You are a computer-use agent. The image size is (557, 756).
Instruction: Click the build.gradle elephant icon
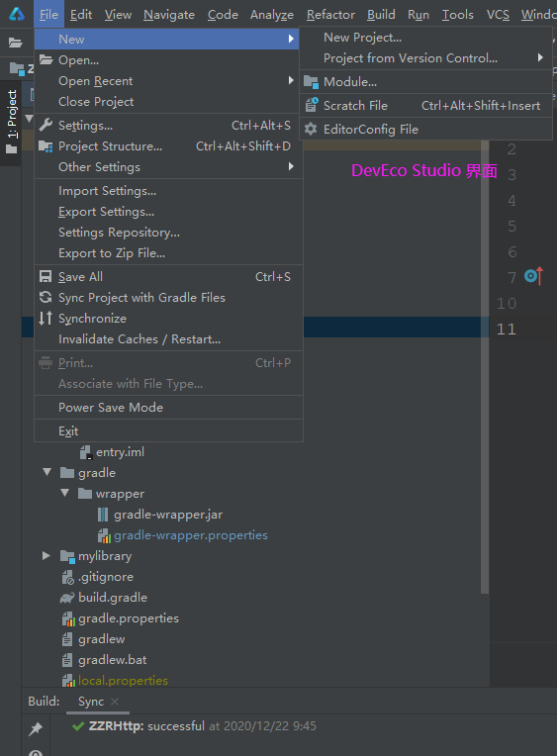[x=67, y=598]
